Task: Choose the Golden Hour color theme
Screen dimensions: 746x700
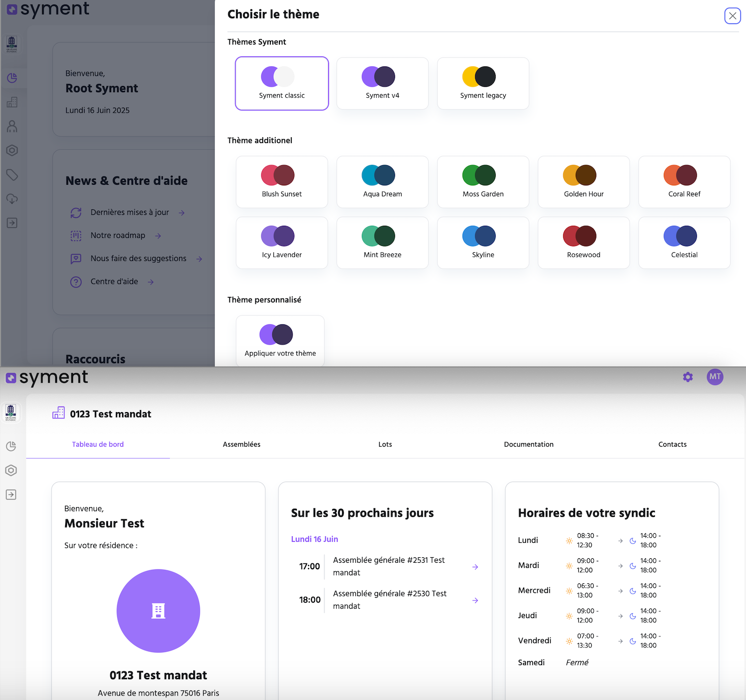Action: (x=584, y=182)
